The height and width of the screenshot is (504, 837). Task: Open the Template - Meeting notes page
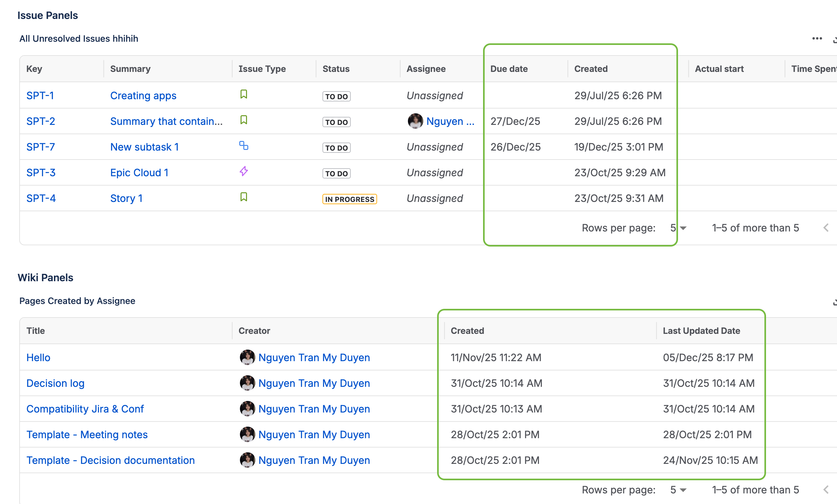(x=87, y=434)
